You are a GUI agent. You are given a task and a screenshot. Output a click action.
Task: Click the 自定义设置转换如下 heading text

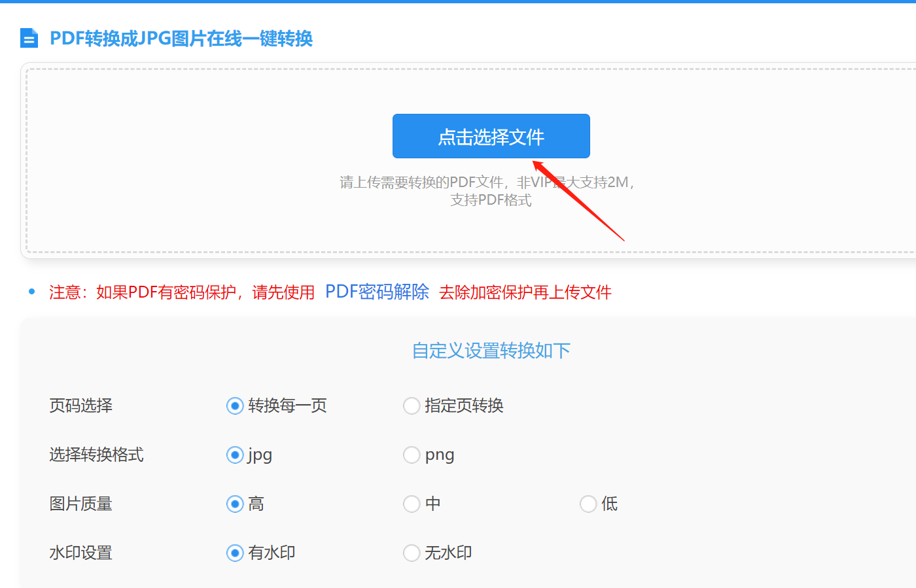[x=491, y=351]
